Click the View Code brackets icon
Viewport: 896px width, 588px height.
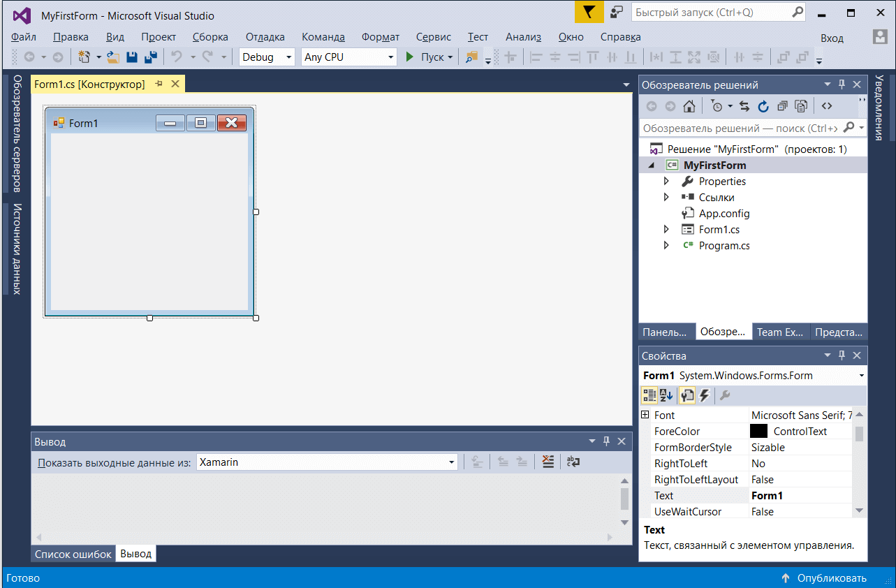[x=826, y=106]
